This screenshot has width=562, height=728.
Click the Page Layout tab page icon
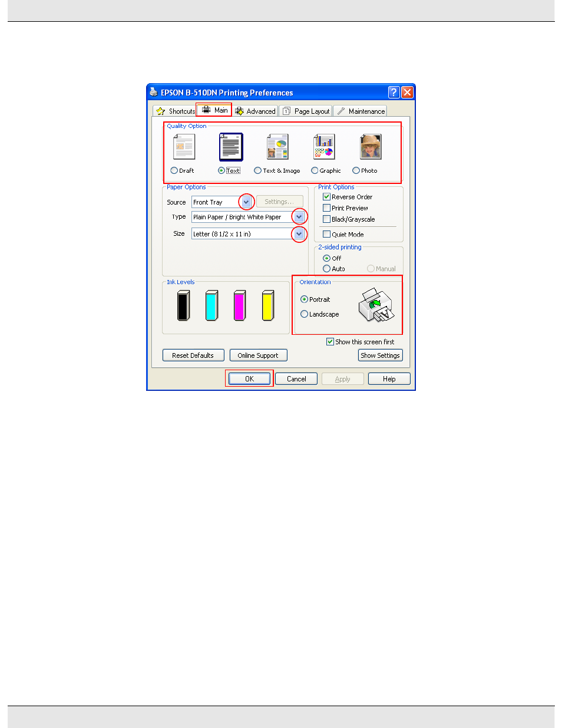point(286,111)
